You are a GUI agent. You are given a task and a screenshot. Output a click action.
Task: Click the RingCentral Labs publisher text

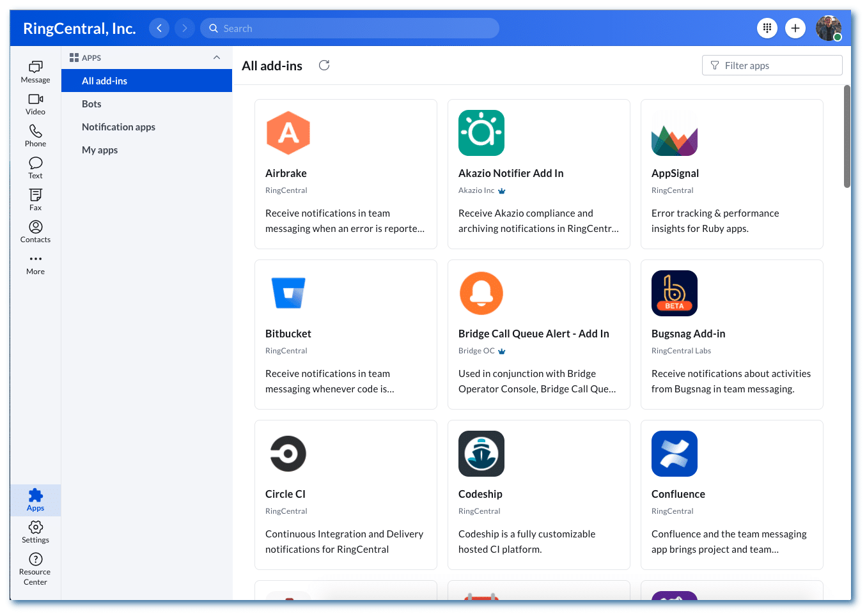[681, 351]
